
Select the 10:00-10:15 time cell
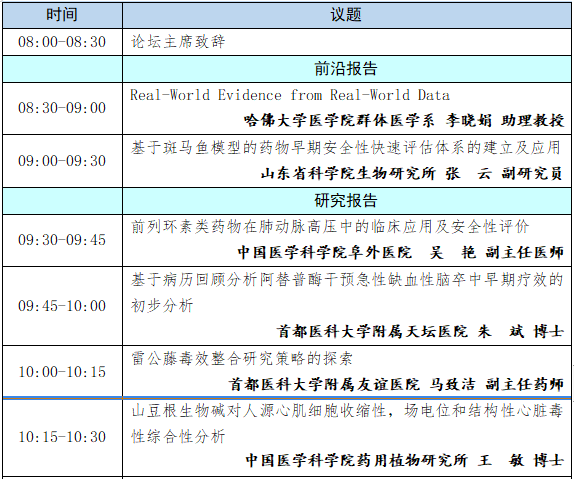[62, 372]
